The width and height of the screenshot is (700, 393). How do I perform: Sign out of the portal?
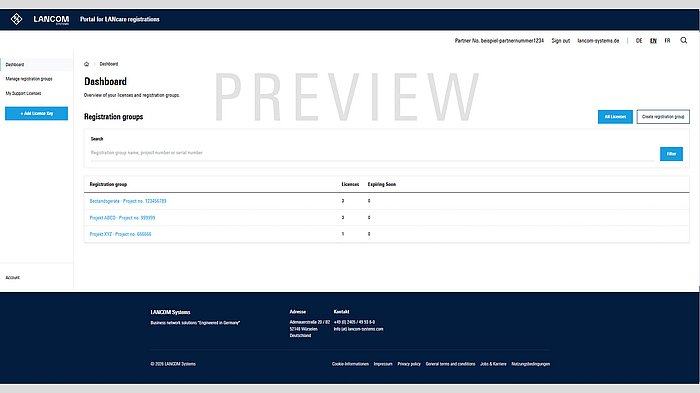click(x=561, y=41)
